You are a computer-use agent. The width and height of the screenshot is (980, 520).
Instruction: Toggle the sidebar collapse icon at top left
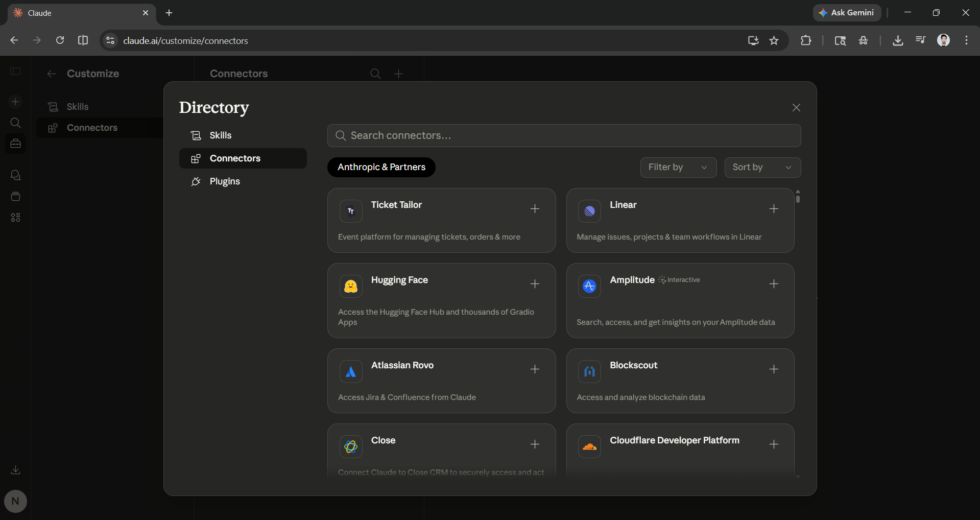tap(15, 72)
